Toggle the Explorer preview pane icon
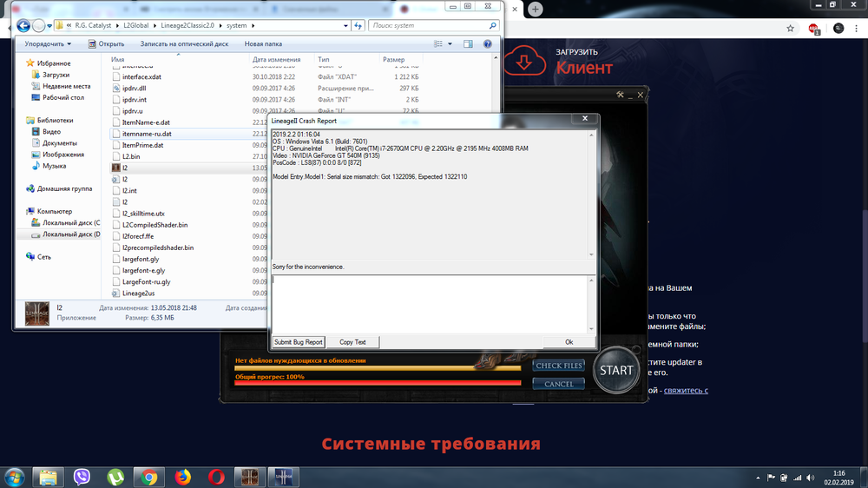The width and height of the screenshot is (868, 488). click(468, 43)
